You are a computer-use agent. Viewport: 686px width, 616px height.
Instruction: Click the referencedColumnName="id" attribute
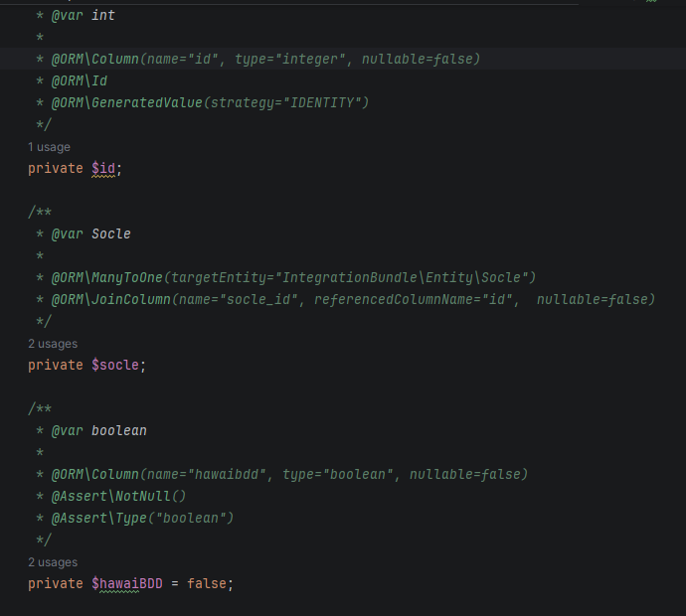[417, 300]
